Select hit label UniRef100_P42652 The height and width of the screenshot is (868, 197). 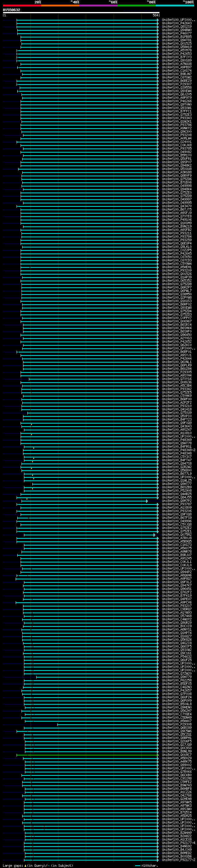(177, 342)
